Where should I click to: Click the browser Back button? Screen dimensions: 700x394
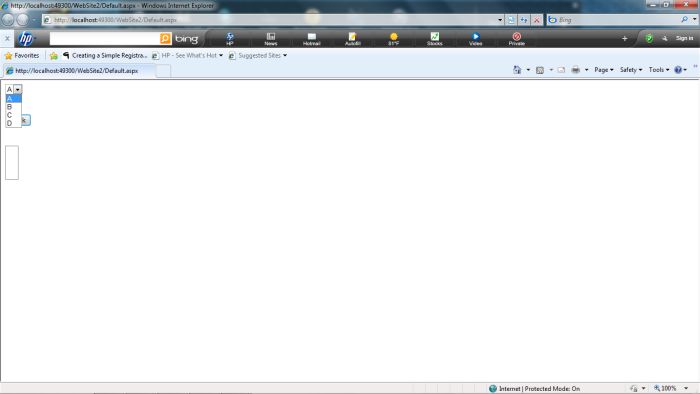pos(8,20)
